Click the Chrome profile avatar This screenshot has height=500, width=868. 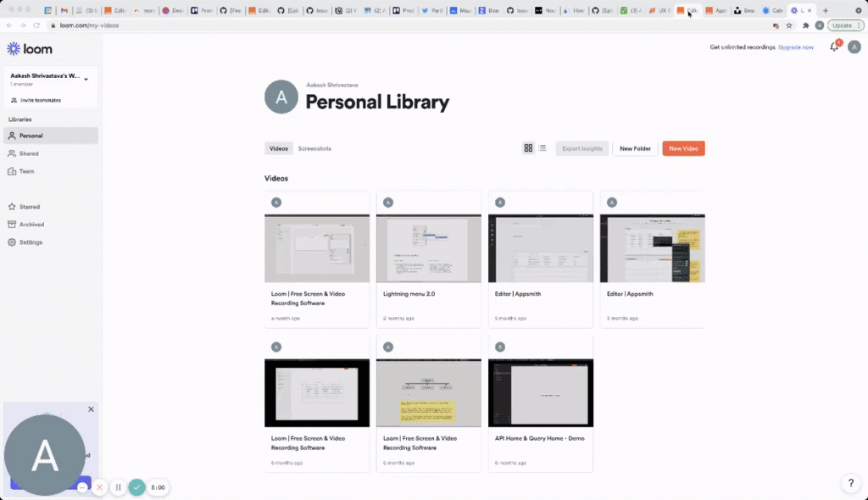pyautogui.click(x=820, y=25)
